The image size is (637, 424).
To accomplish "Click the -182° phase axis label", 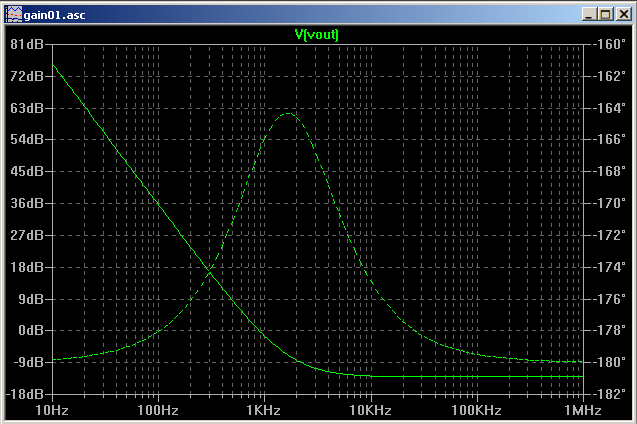I will click(x=609, y=394).
